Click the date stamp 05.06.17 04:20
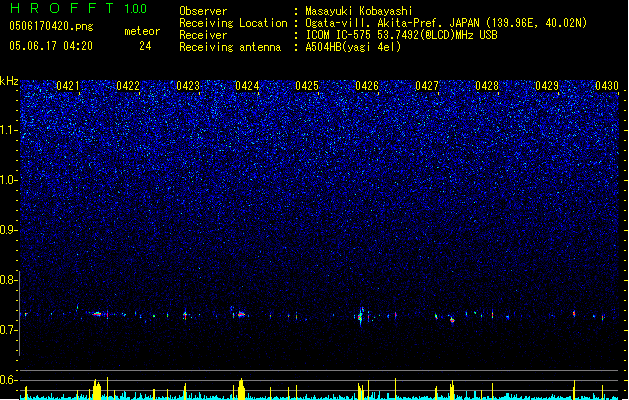The height and width of the screenshot is (400, 629). pyautogui.click(x=51, y=46)
